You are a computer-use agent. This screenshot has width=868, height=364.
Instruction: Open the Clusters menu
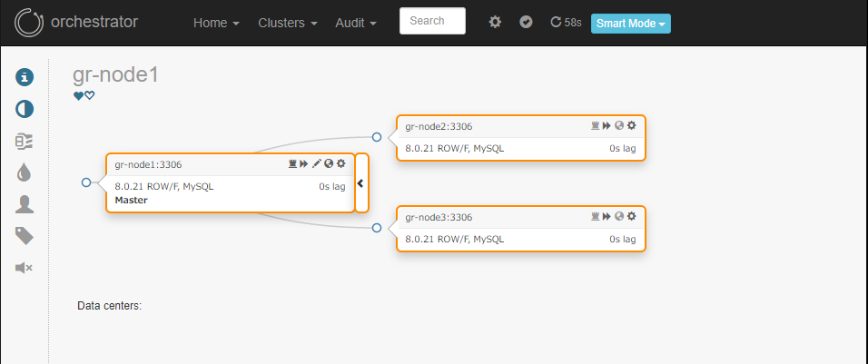(288, 24)
